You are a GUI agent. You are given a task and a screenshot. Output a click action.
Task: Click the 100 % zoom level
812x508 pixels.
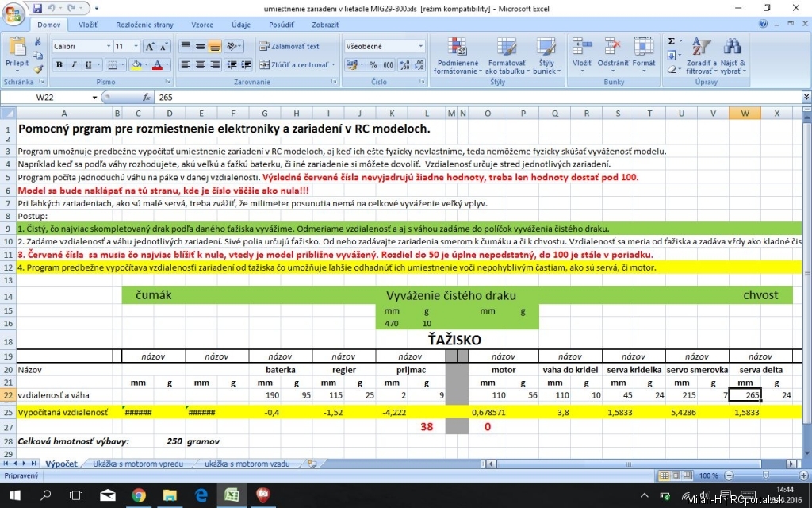coord(708,475)
